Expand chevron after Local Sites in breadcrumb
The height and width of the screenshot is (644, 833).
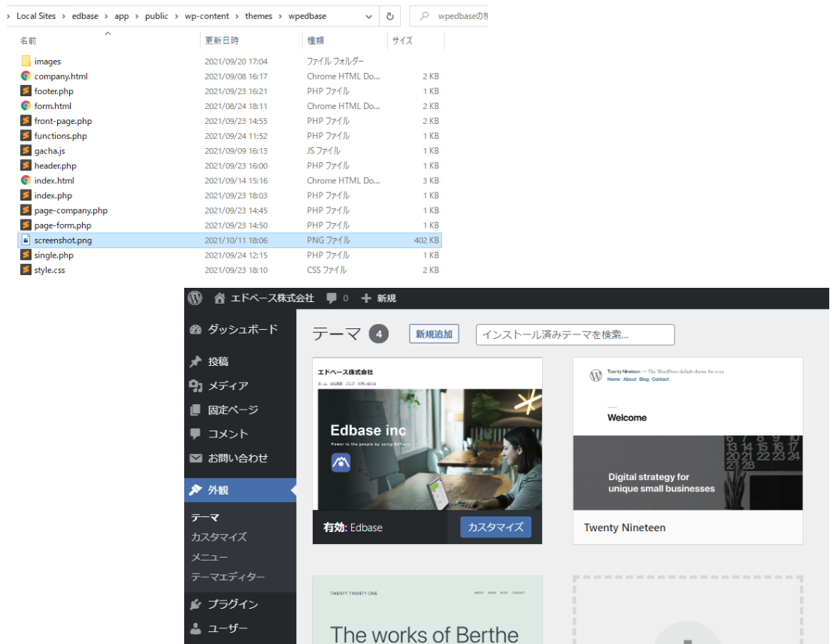[x=64, y=17]
